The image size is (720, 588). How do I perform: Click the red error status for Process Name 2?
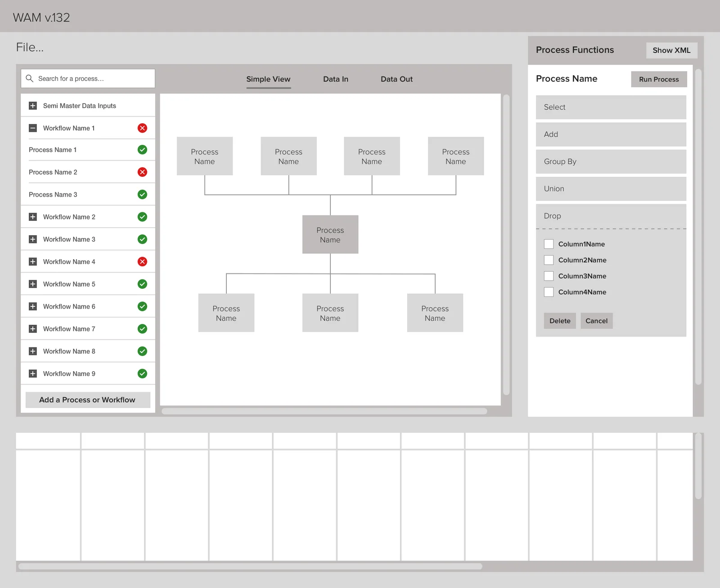[x=142, y=172]
